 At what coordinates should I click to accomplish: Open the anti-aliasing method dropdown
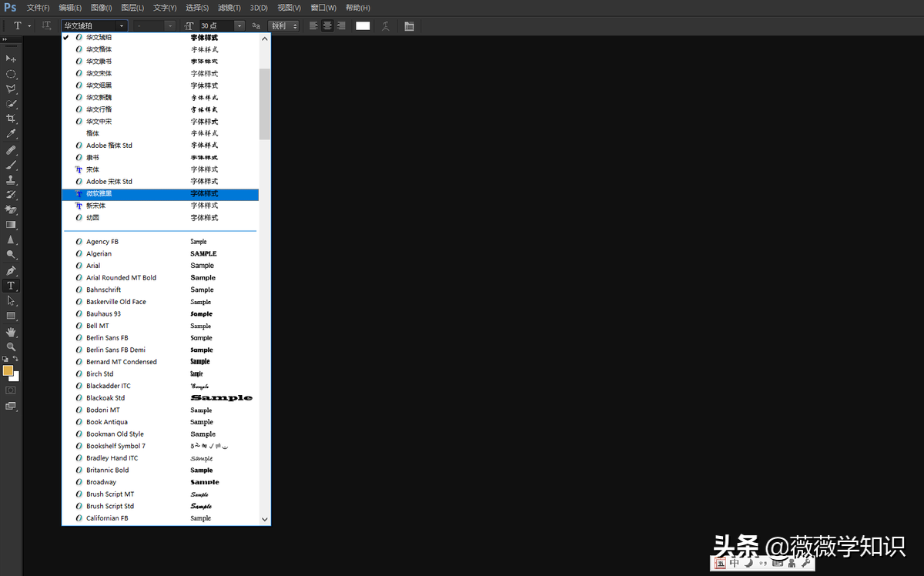tap(284, 25)
